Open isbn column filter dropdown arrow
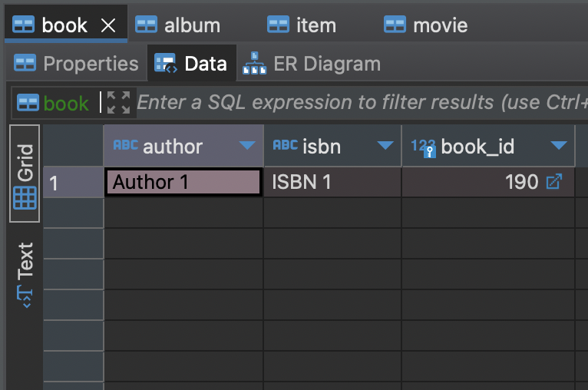Image resolution: width=588 pixels, height=390 pixels. 385,145
